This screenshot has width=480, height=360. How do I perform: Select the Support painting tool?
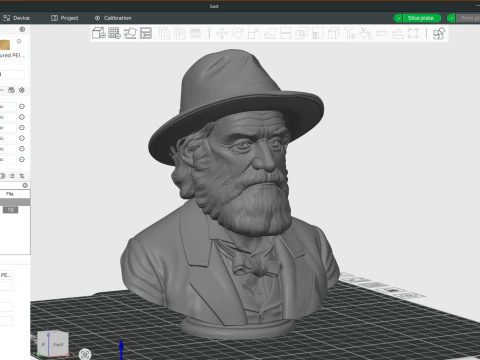pyautogui.click(x=318, y=34)
